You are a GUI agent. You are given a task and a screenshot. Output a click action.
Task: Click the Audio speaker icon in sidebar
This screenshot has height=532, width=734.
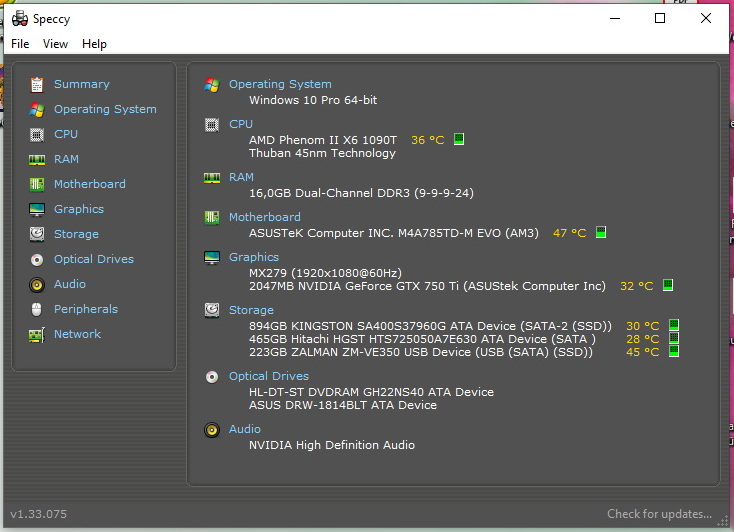point(37,285)
